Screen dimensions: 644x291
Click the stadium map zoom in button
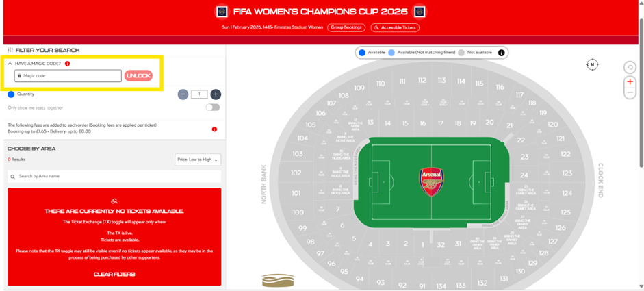pyautogui.click(x=630, y=81)
